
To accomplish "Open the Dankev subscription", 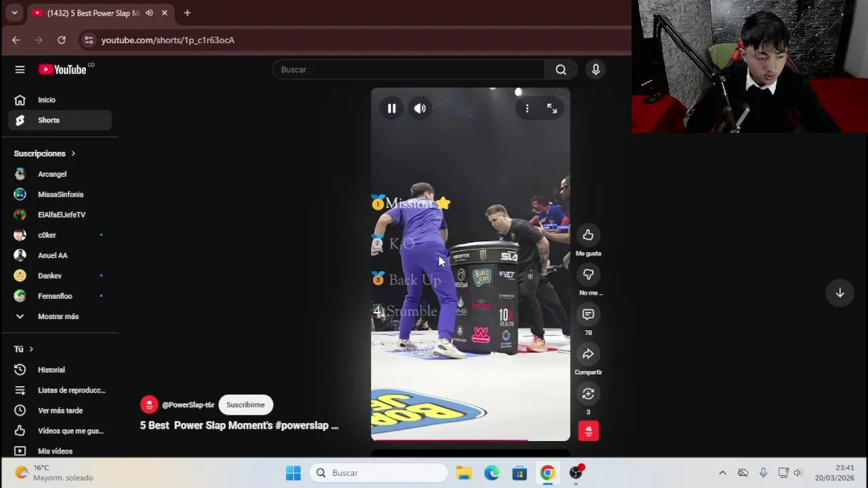I will [x=60, y=276].
